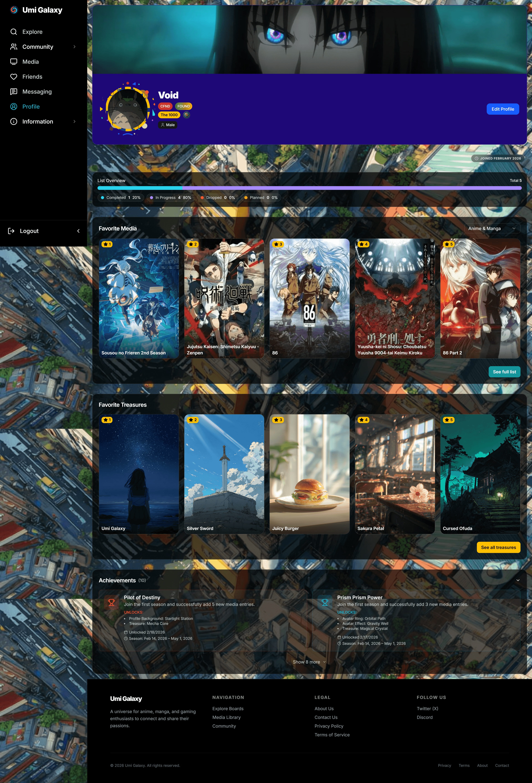Open the Anime & Manga dropdown
532x783 pixels.
[x=492, y=228]
